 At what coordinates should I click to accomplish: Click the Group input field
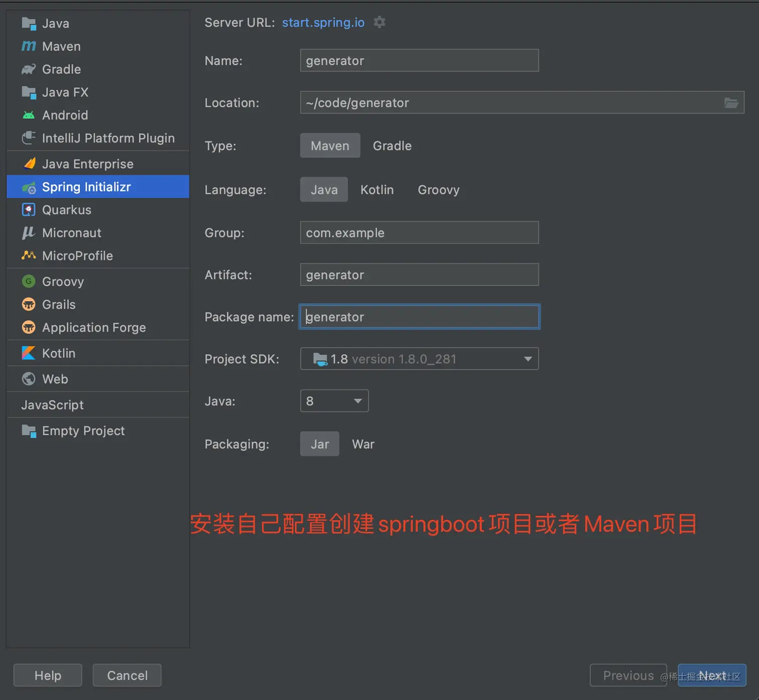pos(419,232)
